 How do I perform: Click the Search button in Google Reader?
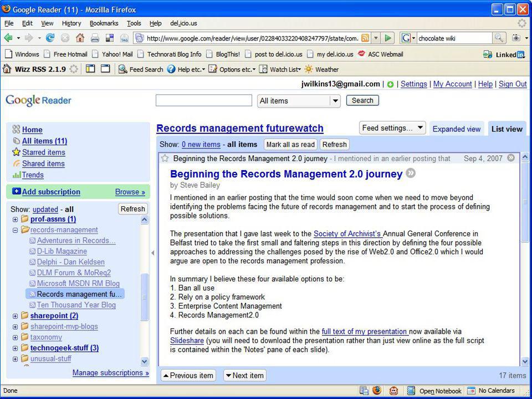[362, 100]
